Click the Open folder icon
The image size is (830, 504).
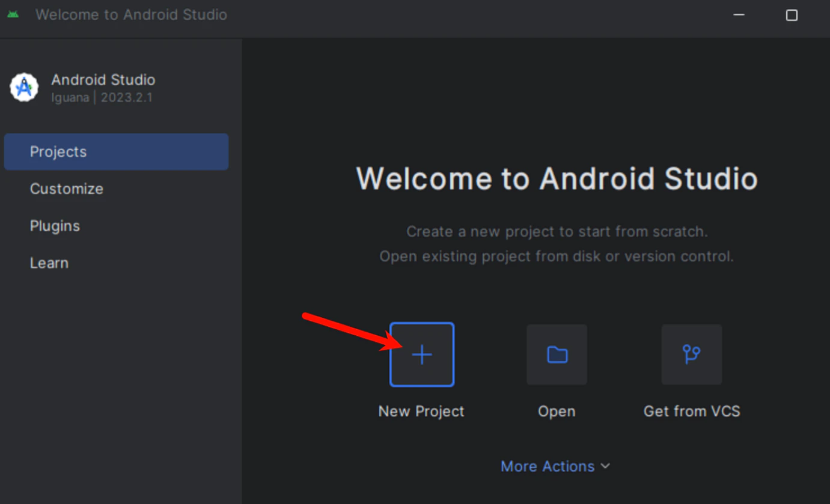[557, 354]
